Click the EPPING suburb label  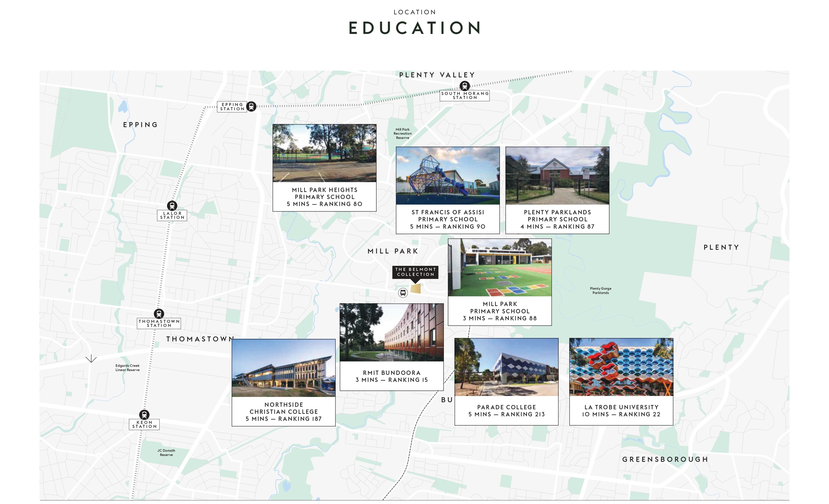(140, 125)
